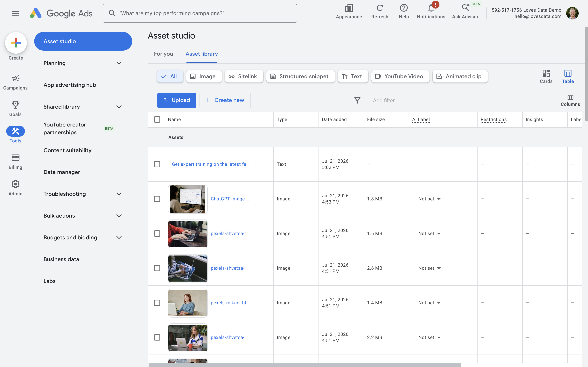Check the 2.2 MB pexels-shvetsa image row
This screenshot has width=588, height=367.
coord(157,337)
